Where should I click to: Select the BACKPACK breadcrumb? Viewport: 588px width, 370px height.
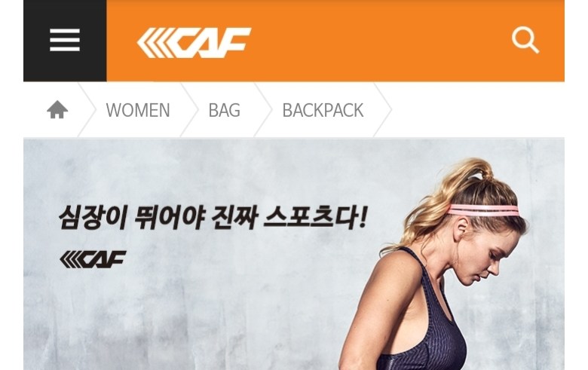tap(323, 110)
